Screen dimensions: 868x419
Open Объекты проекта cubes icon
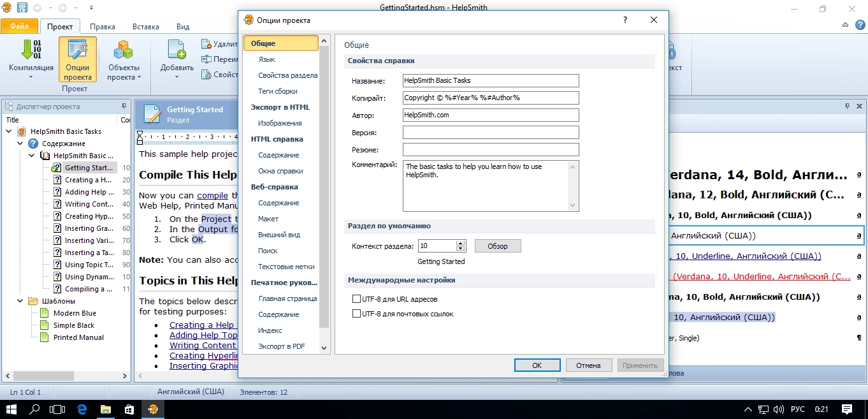click(x=124, y=50)
